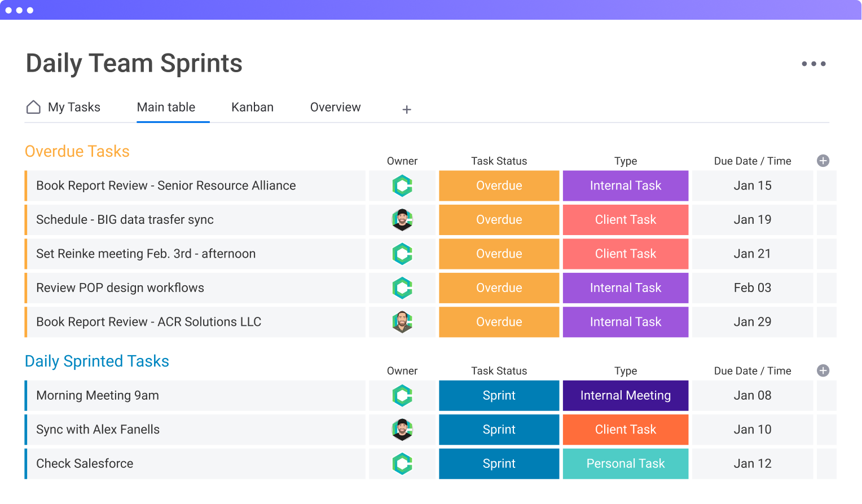Open the Set Reinke meeting task item

pos(146,254)
